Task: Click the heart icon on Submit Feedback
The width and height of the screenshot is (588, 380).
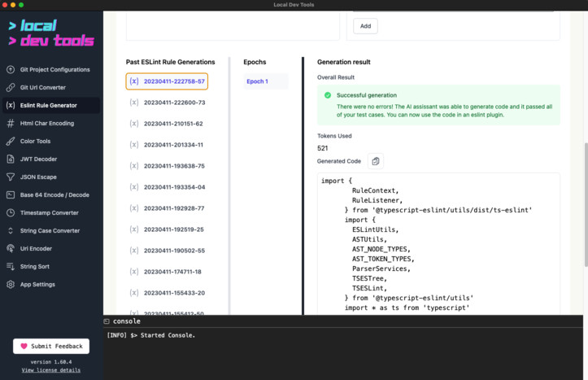Action: tap(24, 347)
